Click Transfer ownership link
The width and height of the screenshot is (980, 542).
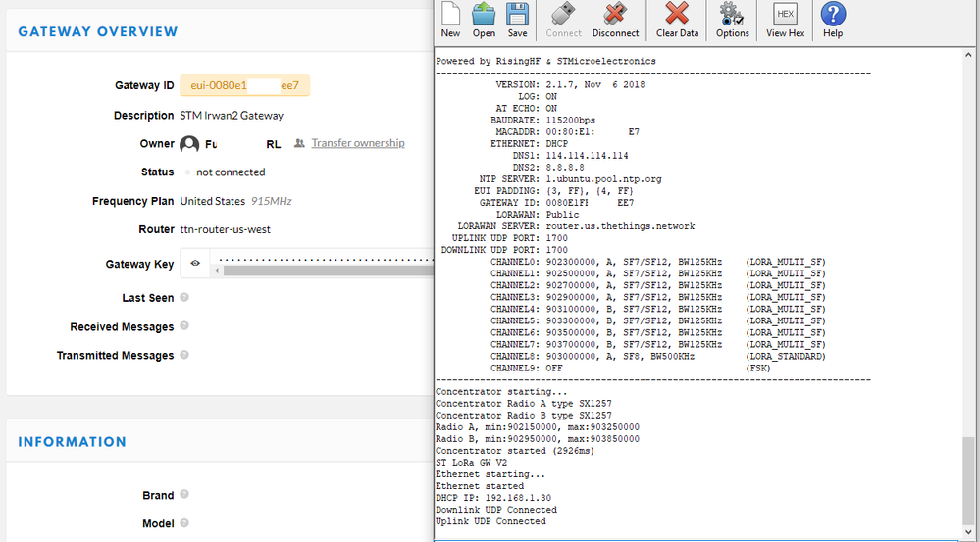357,143
